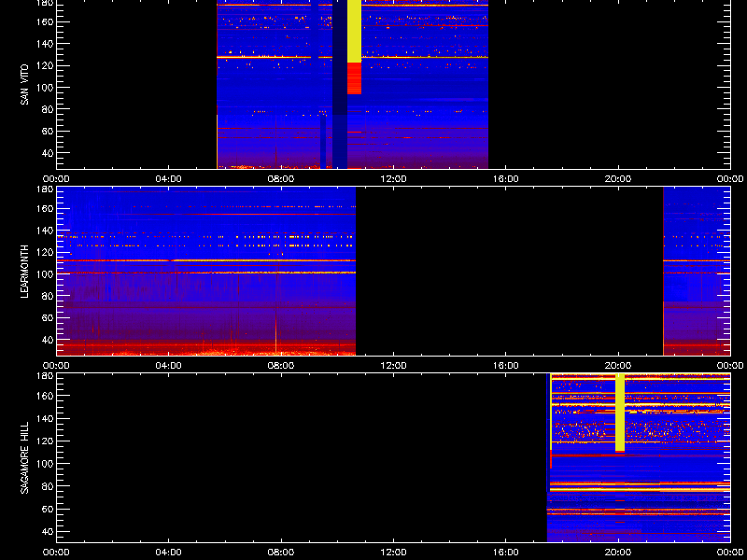
Task: Click the SAGAMORE HILL station label
Action: click(25, 457)
